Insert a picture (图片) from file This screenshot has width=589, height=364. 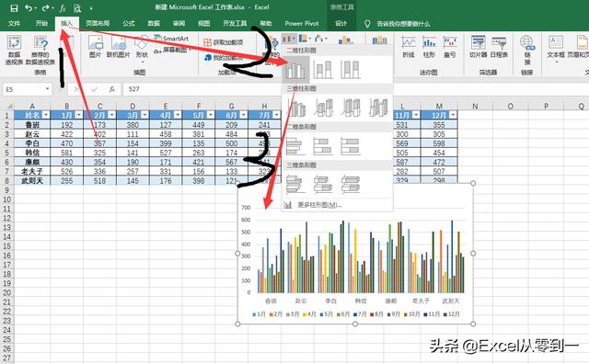[x=95, y=46]
